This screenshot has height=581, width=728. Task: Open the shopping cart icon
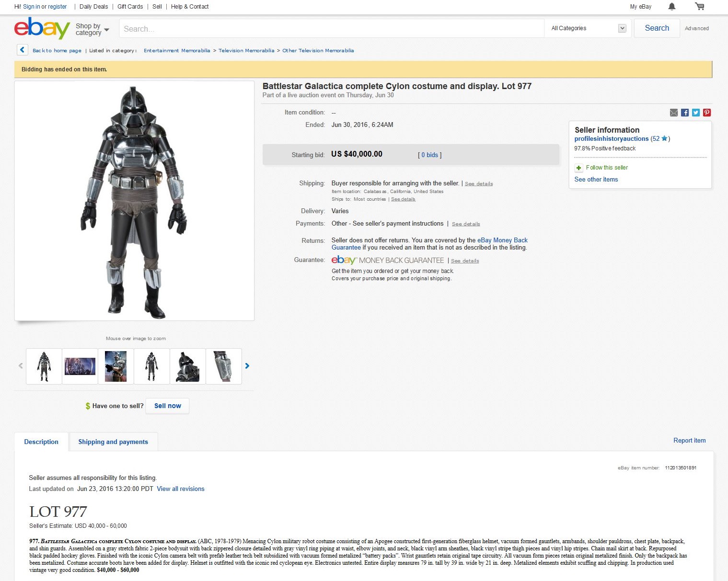[700, 6]
